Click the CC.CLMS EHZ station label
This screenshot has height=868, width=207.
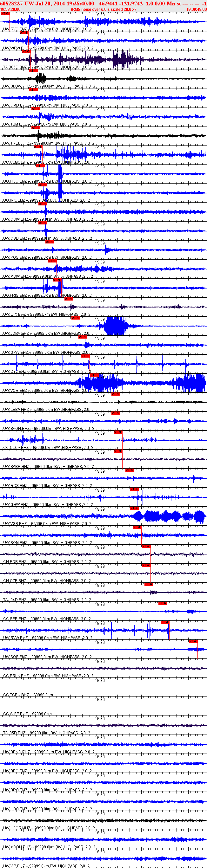pyautogui.click(x=16, y=162)
